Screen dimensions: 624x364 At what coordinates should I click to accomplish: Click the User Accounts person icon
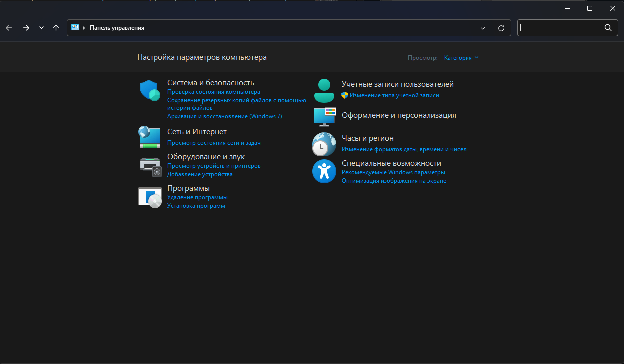tap(324, 90)
